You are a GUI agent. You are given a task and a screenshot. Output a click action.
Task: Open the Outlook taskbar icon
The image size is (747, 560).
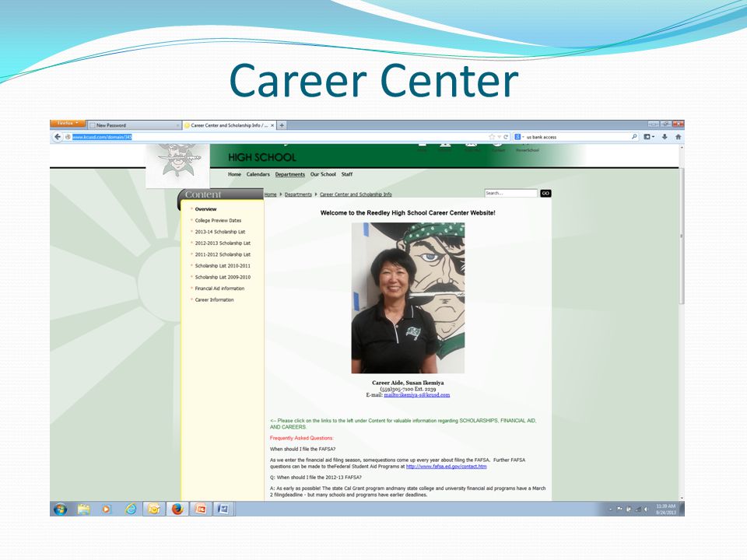tap(154, 509)
